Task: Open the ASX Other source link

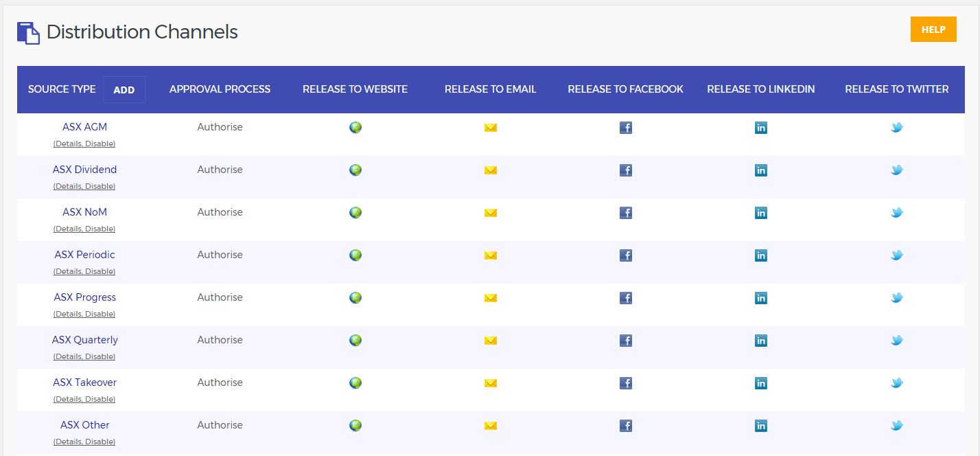Action: 84,425
